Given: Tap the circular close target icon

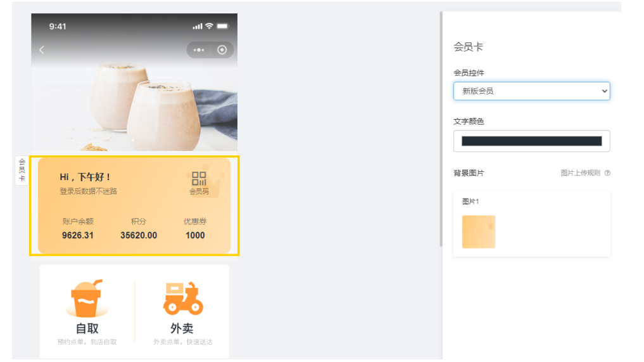Looking at the screenshot, I should [222, 50].
